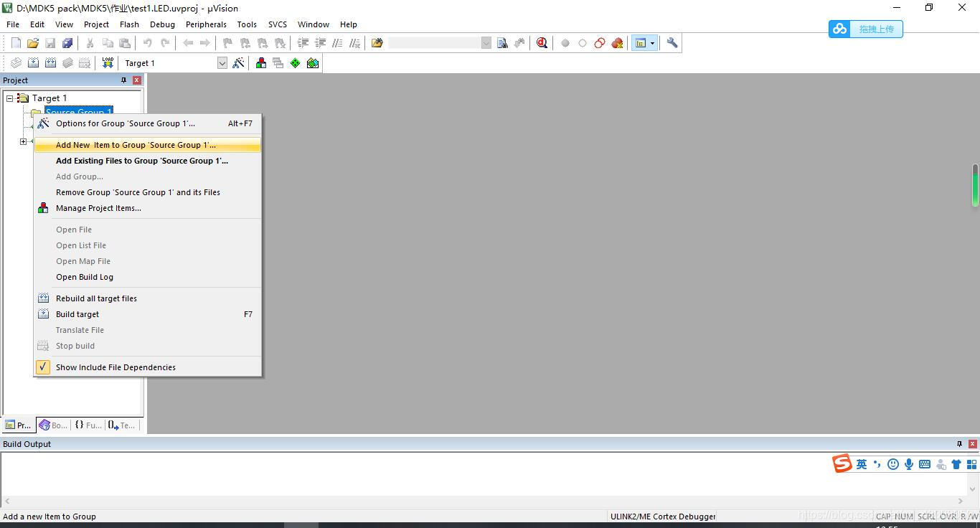Click the Manage Project Items blocks icon
The image size is (980, 528).
click(x=261, y=63)
